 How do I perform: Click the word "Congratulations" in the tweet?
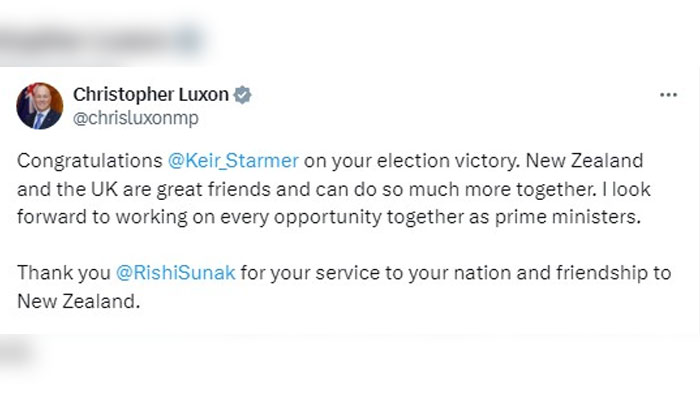click(86, 162)
